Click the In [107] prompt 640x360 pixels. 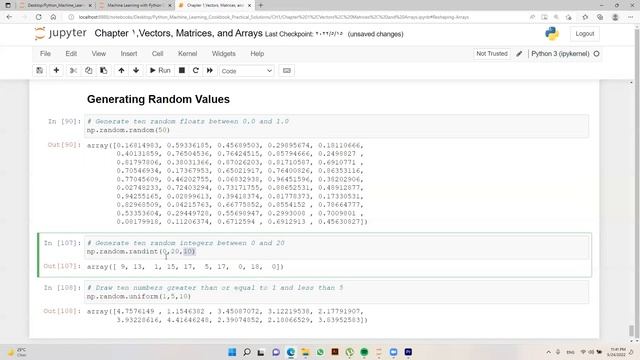(62, 243)
